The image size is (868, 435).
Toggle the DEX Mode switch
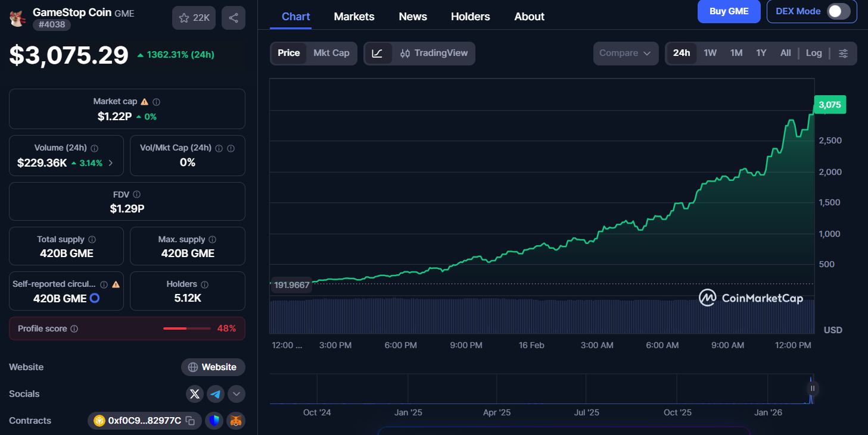point(838,11)
